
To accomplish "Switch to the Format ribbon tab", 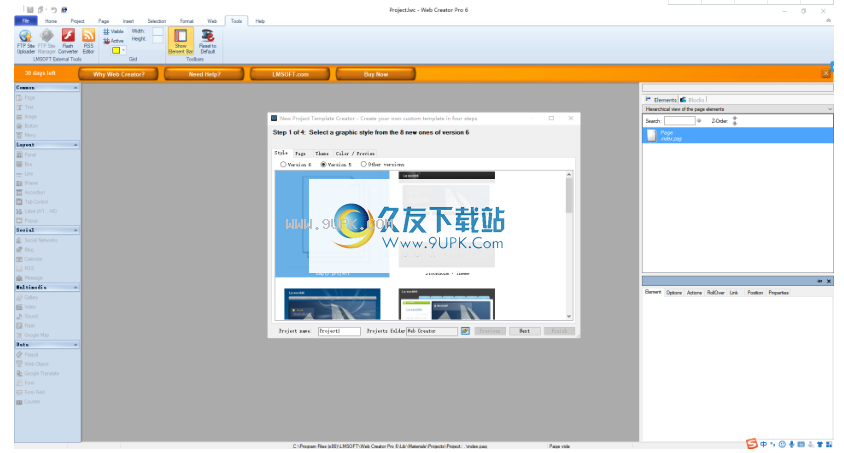I will 186,21.
